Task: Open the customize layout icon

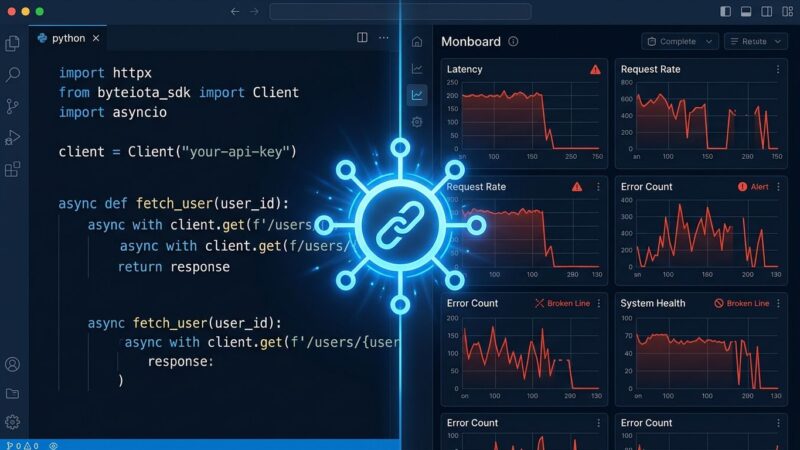Action: coord(787,11)
